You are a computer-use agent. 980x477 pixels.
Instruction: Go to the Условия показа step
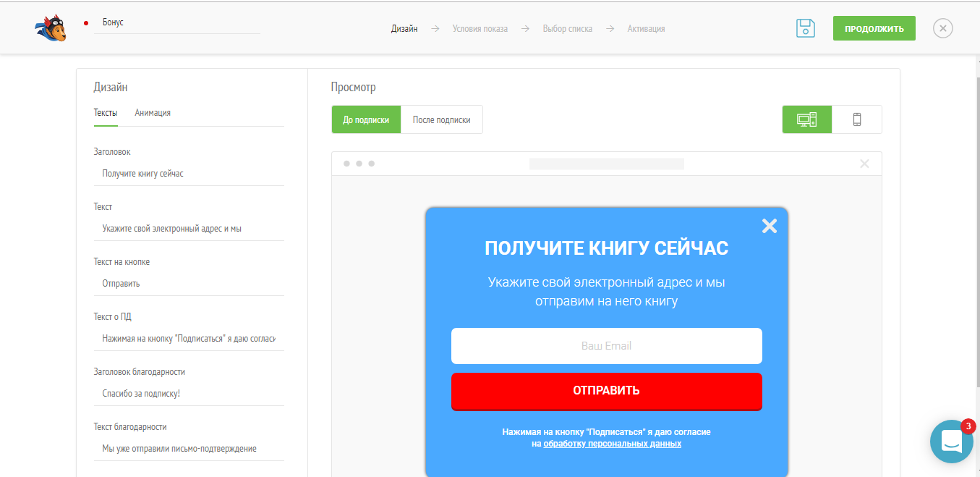click(480, 29)
